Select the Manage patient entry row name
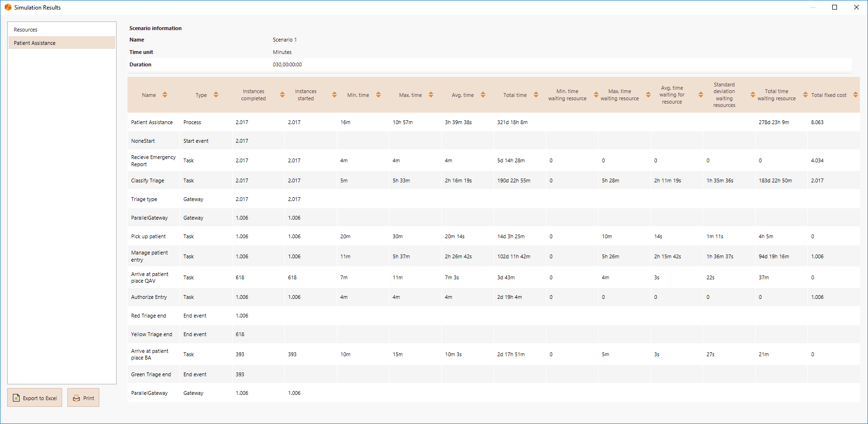Screen dimensions: 868x424 coord(150,256)
